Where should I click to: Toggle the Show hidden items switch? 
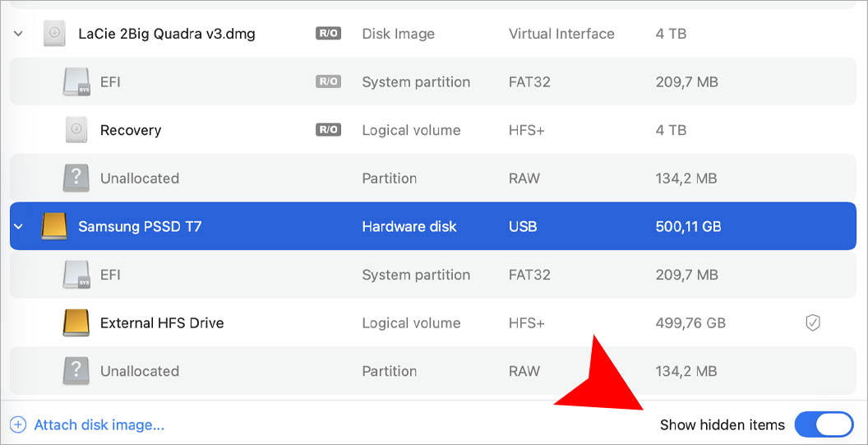(824, 425)
